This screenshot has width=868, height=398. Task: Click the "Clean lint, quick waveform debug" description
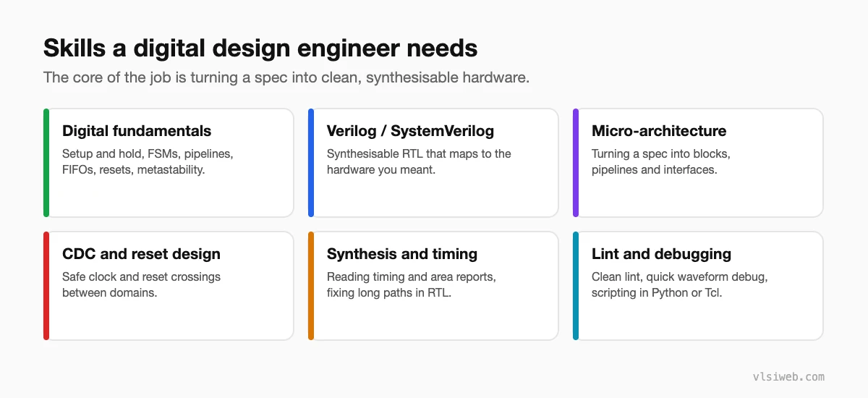679,284
